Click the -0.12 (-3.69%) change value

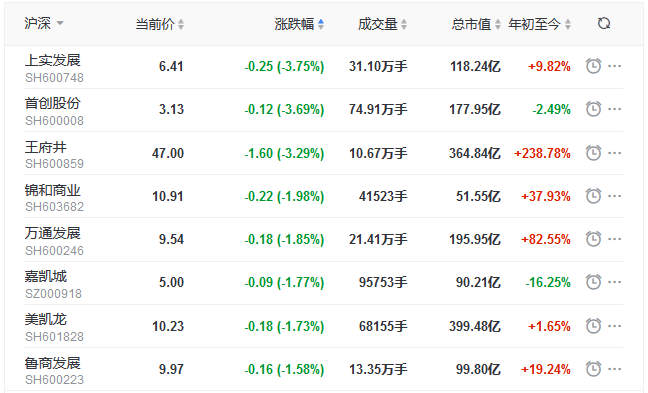(x=284, y=110)
